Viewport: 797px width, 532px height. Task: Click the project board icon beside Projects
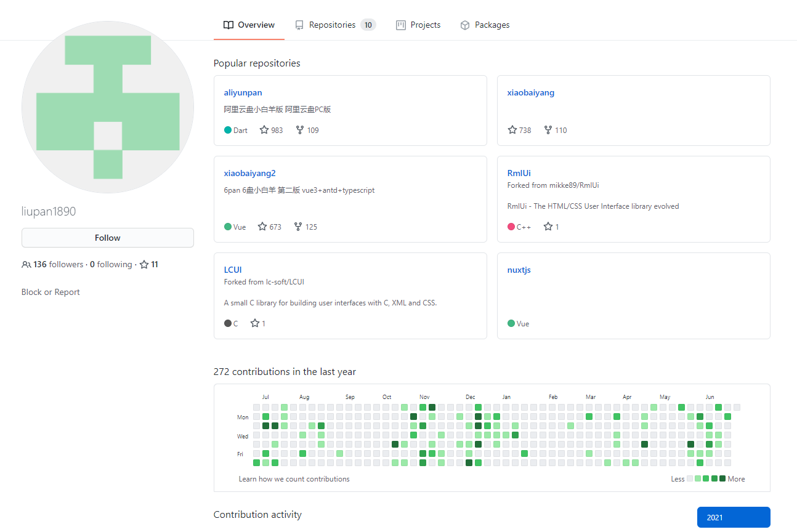pos(401,25)
